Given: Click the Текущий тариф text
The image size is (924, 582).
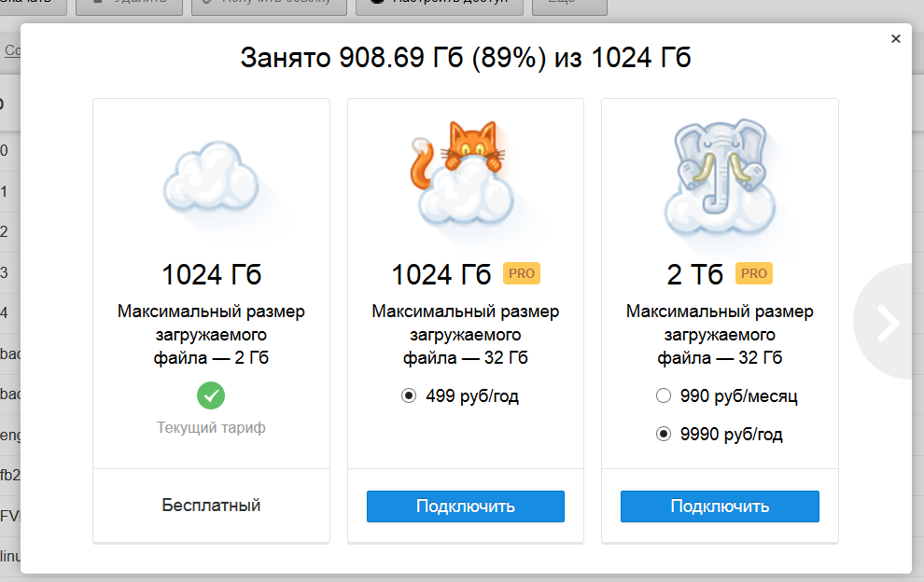Looking at the screenshot, I should coord(211,428).
